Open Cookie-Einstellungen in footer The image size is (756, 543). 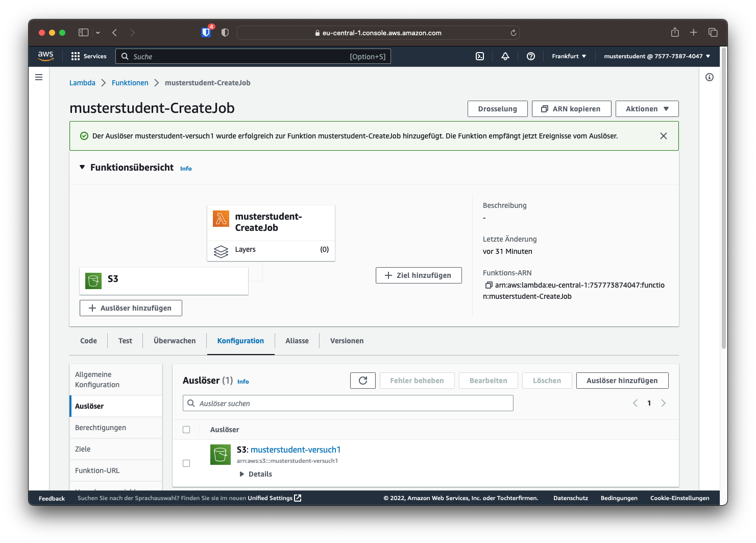click(x=680, y=498)
